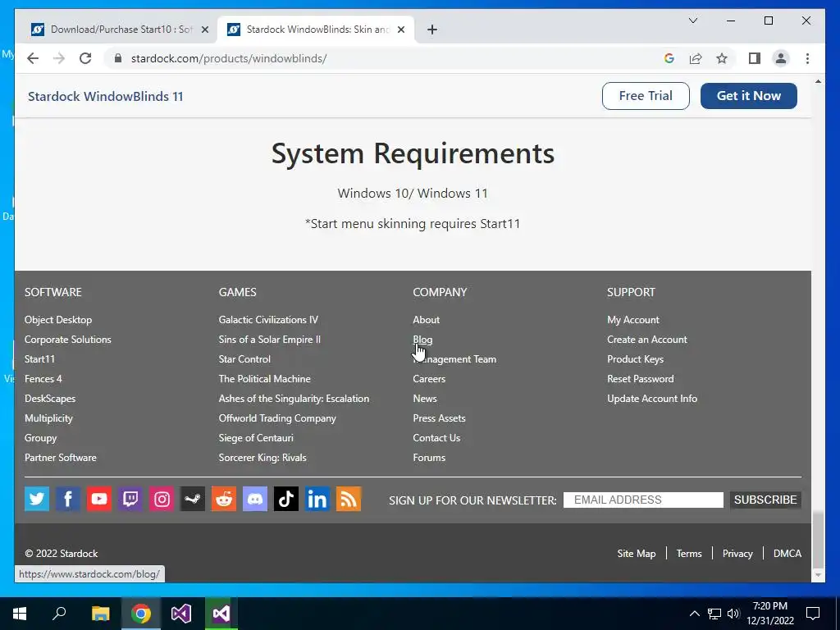Click the Stardock WindowBlinds 11 header title

coord(106,97)
